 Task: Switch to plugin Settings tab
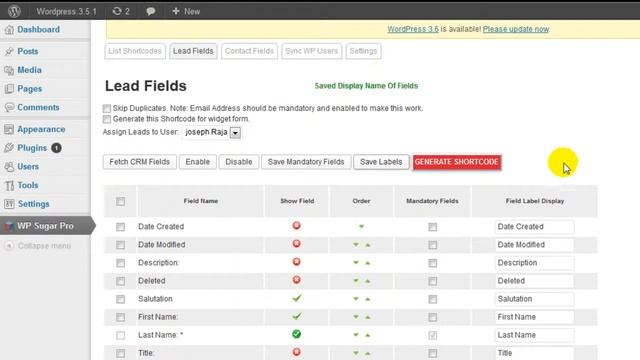click(363, 51)
